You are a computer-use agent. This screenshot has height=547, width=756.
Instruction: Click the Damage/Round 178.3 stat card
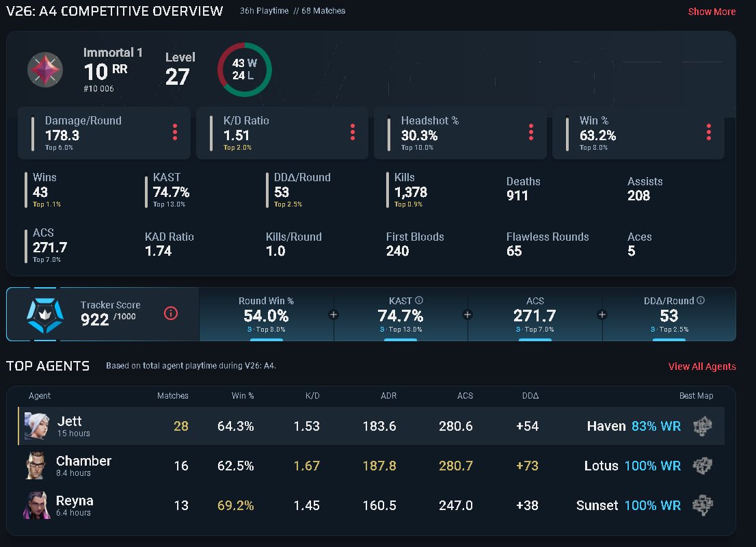click(x=104, y=133)
